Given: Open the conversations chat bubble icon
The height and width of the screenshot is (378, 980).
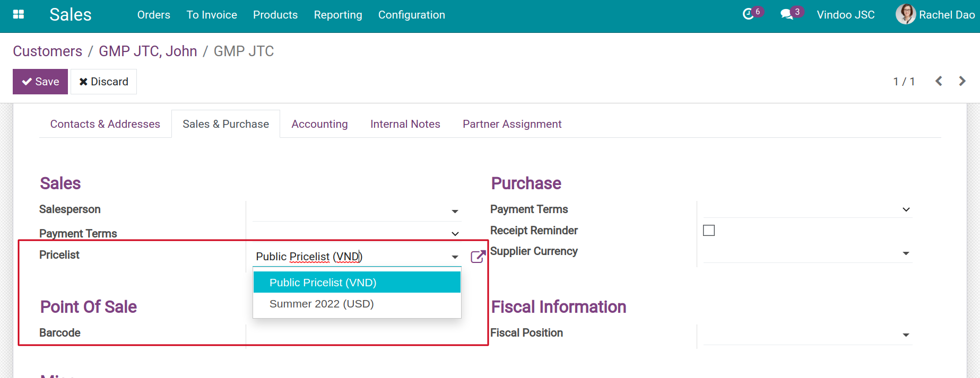Looking at the screenshot, I should click(x=787, y=14).
